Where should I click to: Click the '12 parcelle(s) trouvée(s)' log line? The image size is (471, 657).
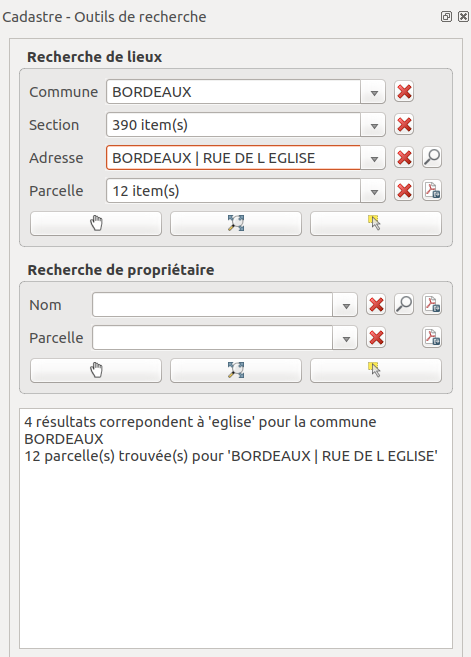231,456
